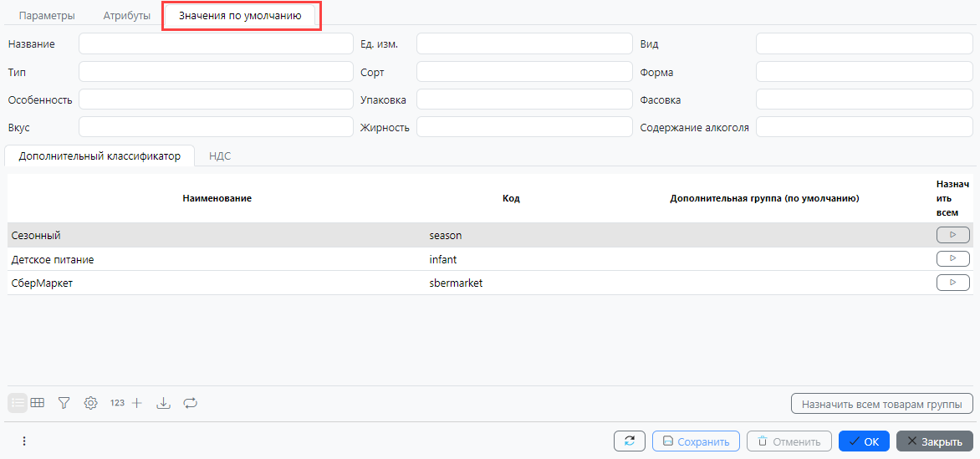
Task: Click assign-to-all arrow for Детское питание
Action: [952, 258]
